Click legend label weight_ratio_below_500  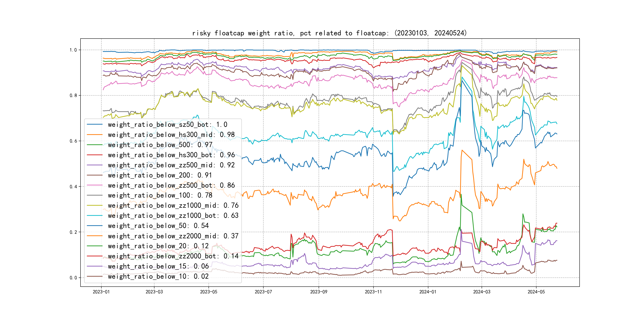pyautogui.click(x=160, y=145)
